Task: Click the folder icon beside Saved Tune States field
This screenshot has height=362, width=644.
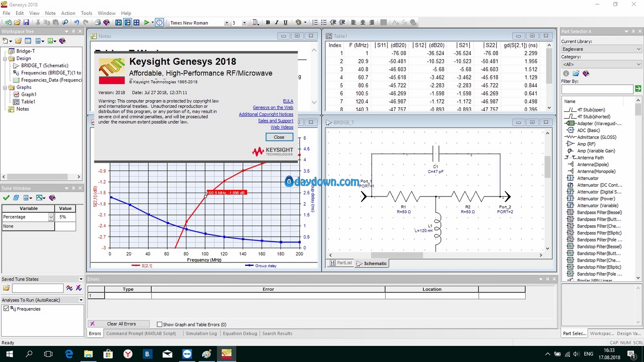Action: [6, 288]
